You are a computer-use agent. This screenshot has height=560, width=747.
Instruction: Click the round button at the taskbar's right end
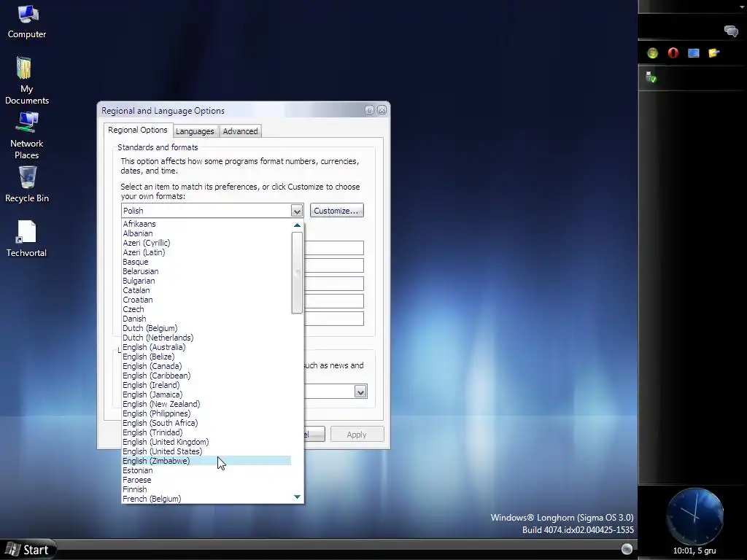point(627,549)
